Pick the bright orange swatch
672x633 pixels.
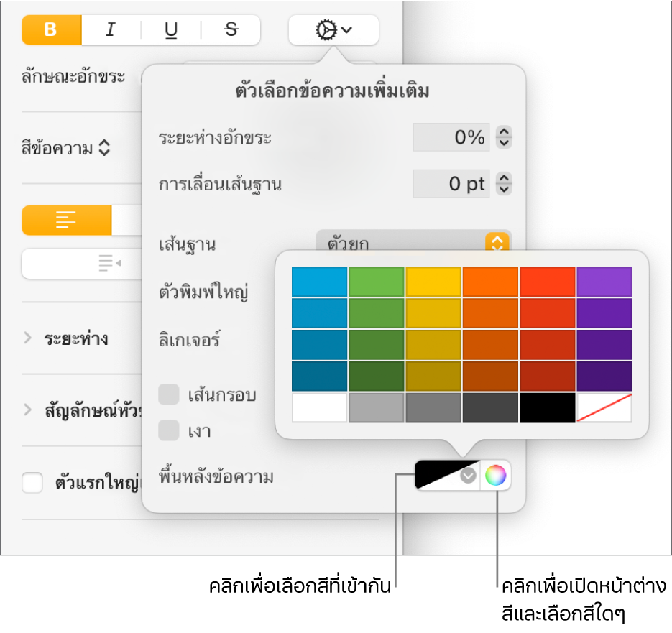[x=490, y=282]
